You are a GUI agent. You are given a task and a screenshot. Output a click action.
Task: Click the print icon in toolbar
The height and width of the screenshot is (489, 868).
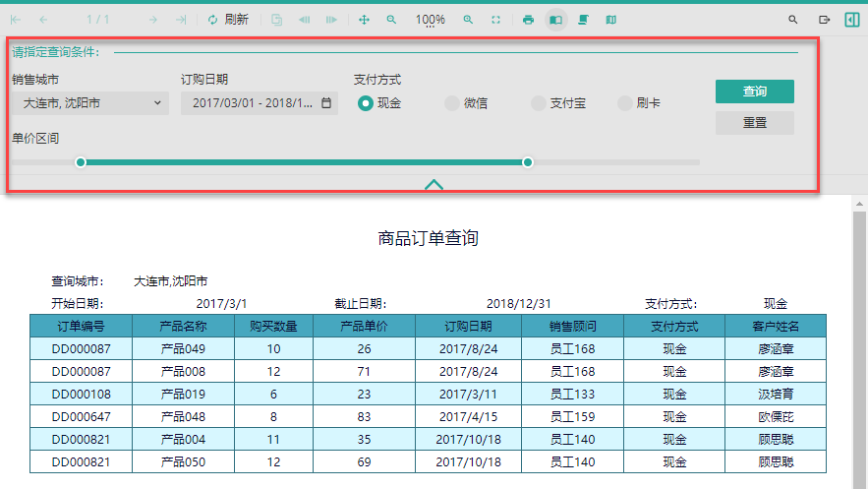pyautogui.click(x=528, y=20)
